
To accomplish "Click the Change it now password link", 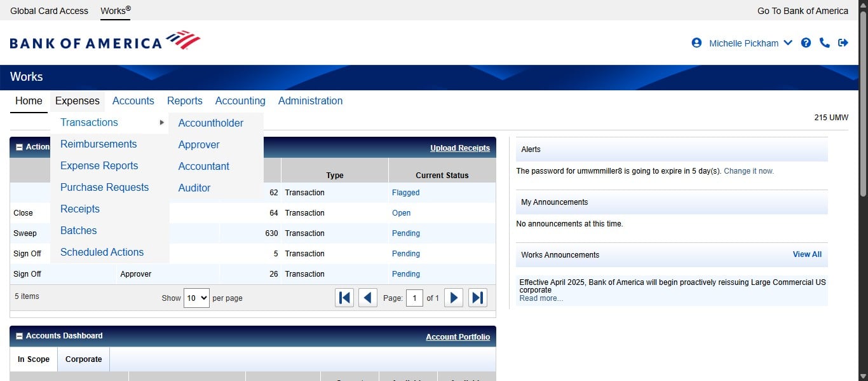I will (x=749, y=171).
